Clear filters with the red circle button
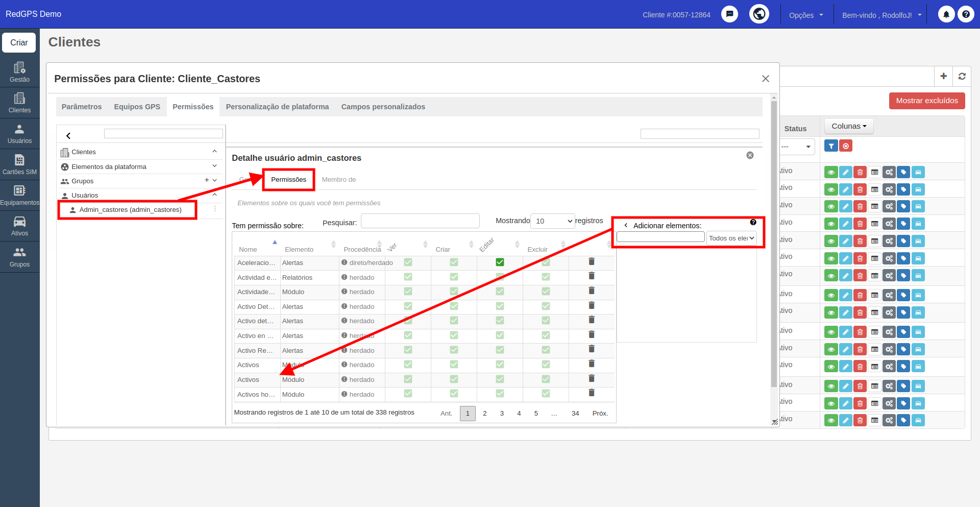This screenshot has width=980, height=507. [846, 146]
